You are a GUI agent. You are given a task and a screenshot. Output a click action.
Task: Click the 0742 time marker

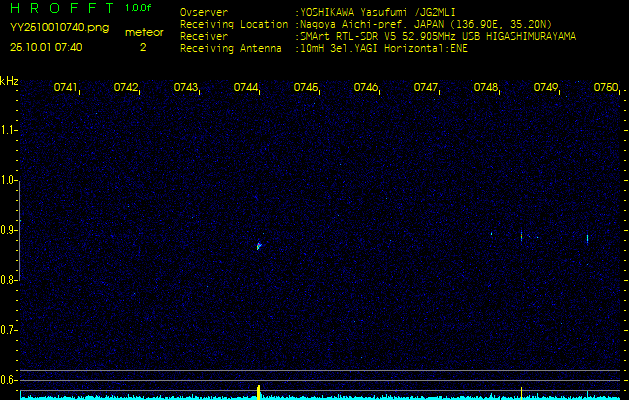click(126, 88)
